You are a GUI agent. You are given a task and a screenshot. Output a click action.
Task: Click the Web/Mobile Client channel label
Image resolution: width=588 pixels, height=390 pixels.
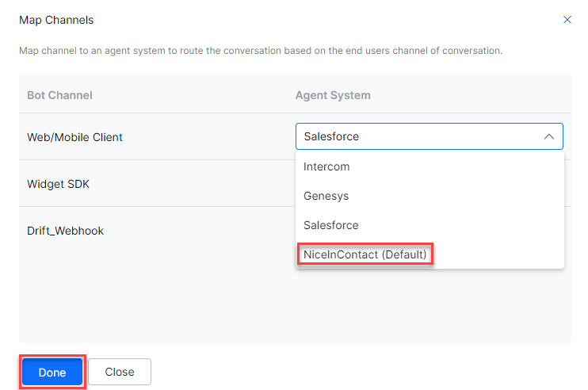[74, 137]
